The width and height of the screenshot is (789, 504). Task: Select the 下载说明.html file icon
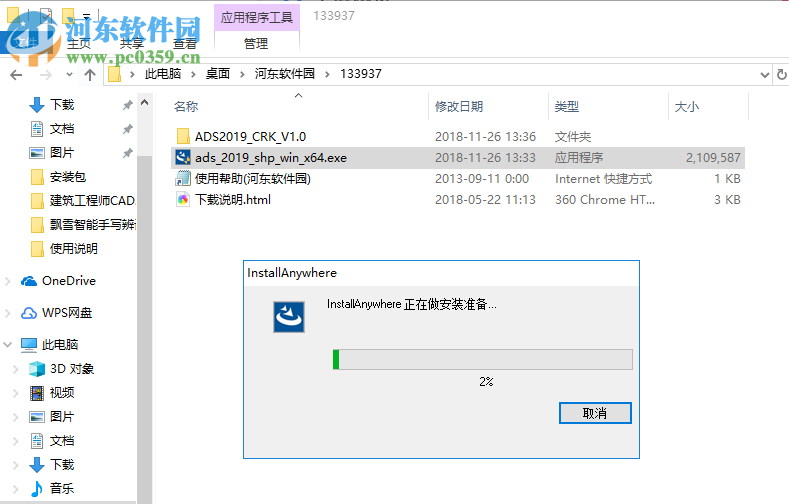point(183,200)
